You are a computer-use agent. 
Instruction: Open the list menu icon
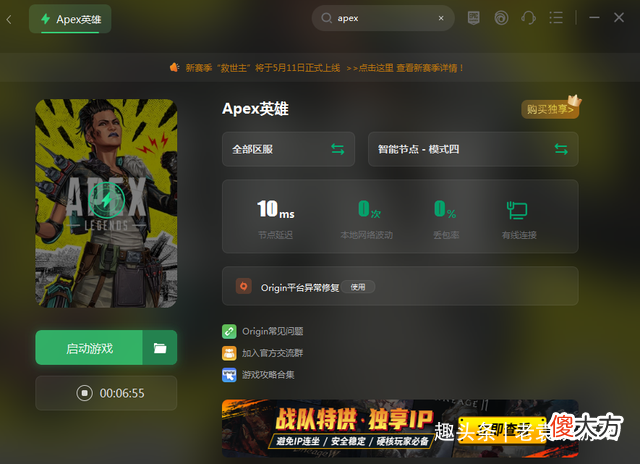556,18
